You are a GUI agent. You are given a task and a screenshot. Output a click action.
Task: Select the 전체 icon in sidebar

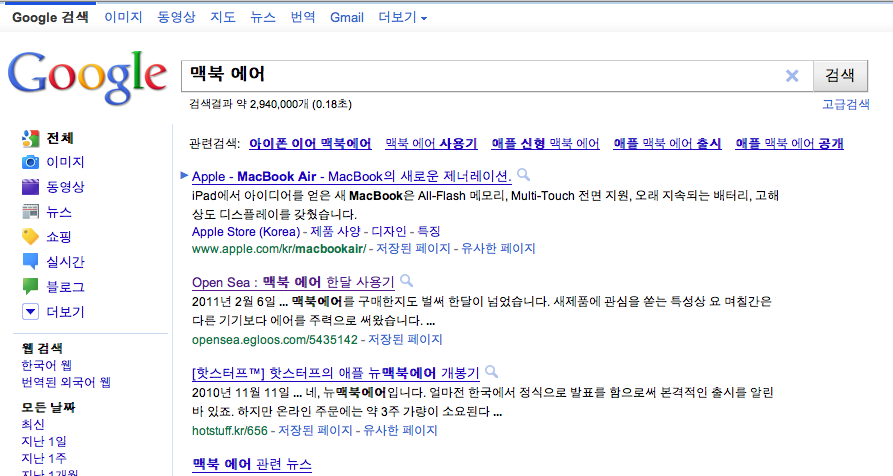tap(30, 138)
